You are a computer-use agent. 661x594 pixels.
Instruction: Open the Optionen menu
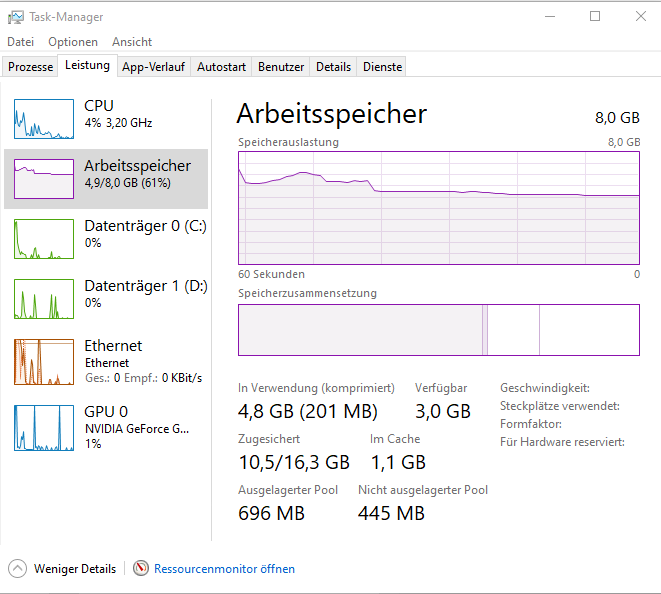[x=73, y=42]
